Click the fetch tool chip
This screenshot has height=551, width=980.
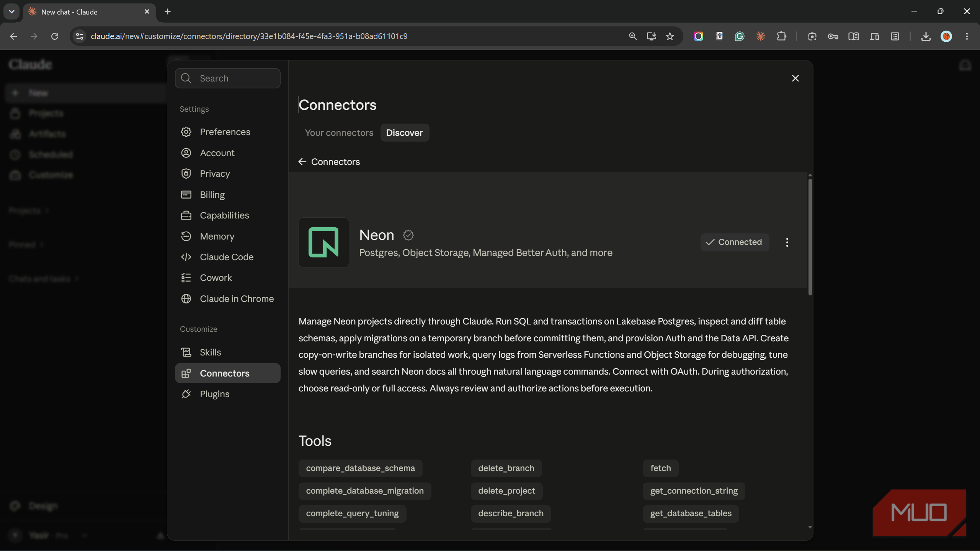(660, 468)
